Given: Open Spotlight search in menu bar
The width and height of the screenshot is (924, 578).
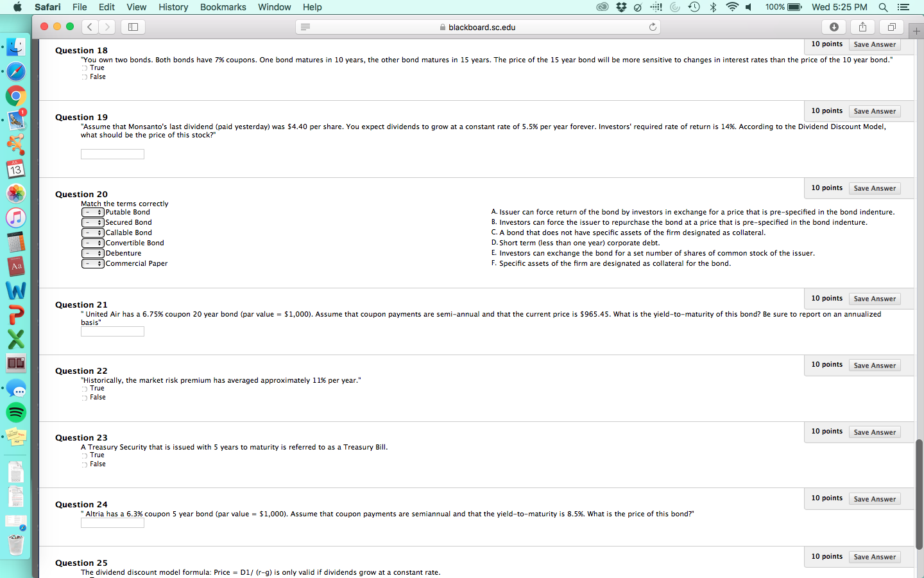Looking at the screenshot, I should 883,7.
